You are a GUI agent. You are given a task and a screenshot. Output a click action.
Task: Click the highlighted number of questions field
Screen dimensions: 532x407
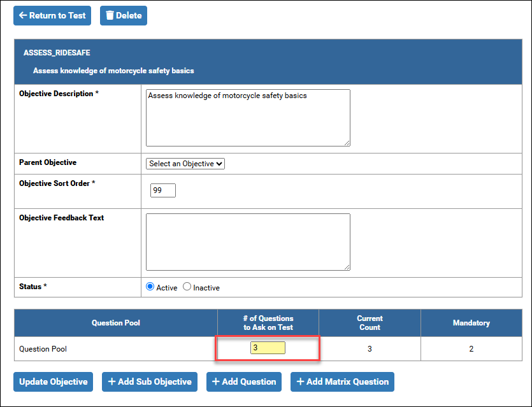(x=268, y=348)
